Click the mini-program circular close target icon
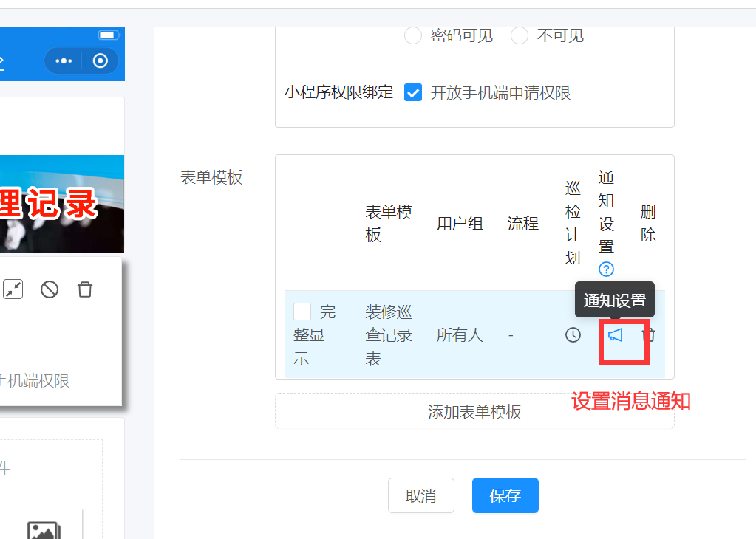Image resolution: width=756 pixels, height=539 pixels. pos(101,61)
